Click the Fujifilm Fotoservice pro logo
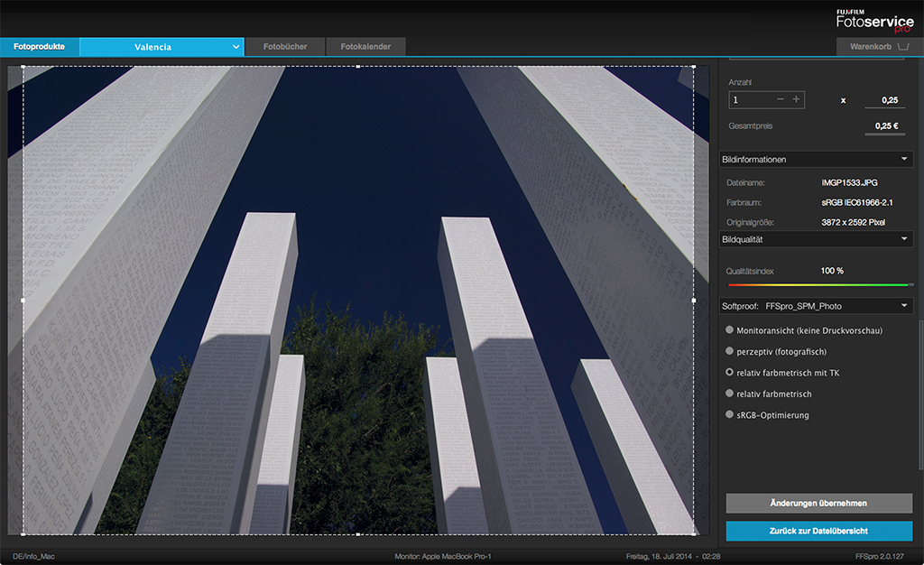The width and height of the screenshot is (924, 565). coord(874,20)
